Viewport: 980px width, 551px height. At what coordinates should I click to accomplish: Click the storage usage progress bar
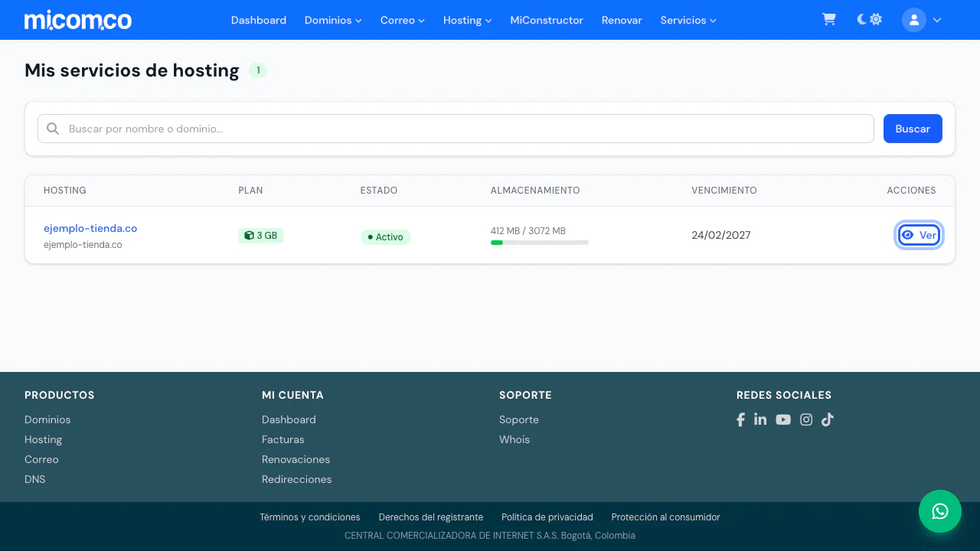[540, 243]
